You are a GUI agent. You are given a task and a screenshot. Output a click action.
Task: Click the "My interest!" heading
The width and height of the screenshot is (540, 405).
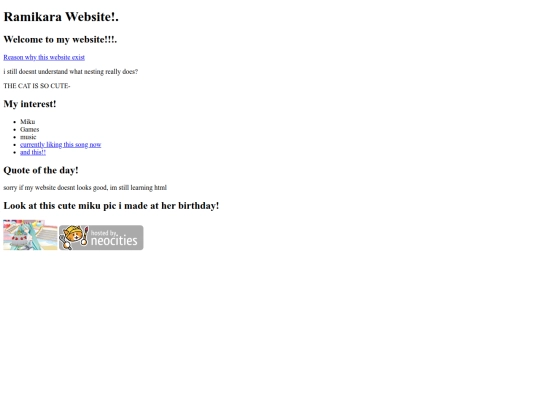30,104
